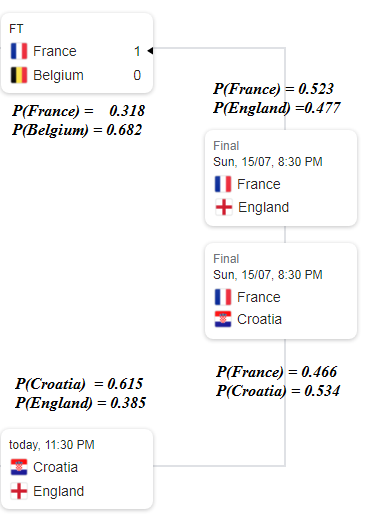
Task: Click Croatia flag in France-Croatia final card
Action: tap(223, 319)
